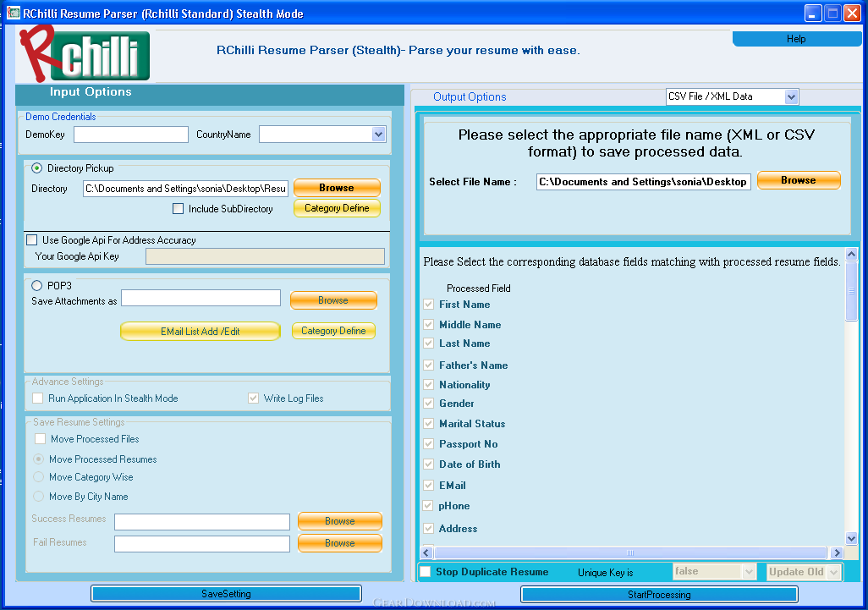Click the Select File Name path field
The width and height of the screenshot is (868, 610).
643,182
